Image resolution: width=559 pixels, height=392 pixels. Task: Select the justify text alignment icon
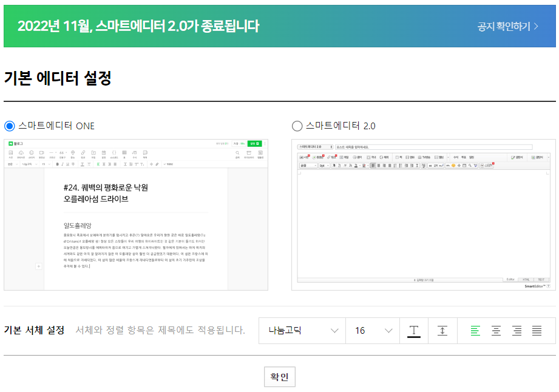(537, 331)
